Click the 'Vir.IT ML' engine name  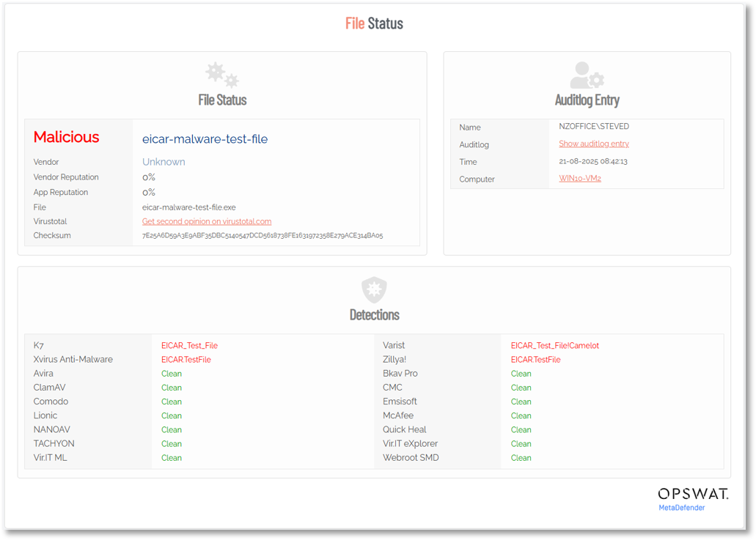click(x=50, y=458)
